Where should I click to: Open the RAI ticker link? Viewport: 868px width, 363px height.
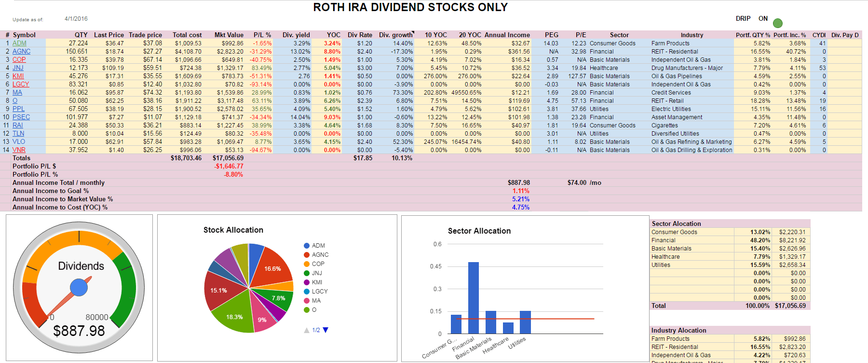pos(17,126)
